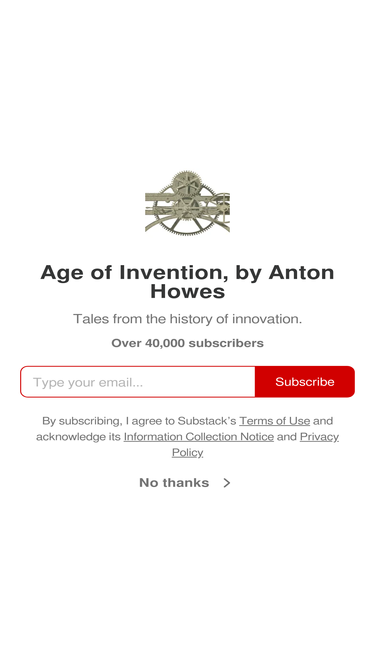Open the Terms of Use link

coord(274,421)
